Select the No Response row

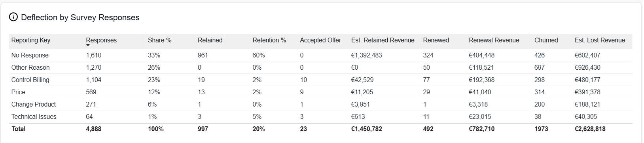click(x=321, y=55)
